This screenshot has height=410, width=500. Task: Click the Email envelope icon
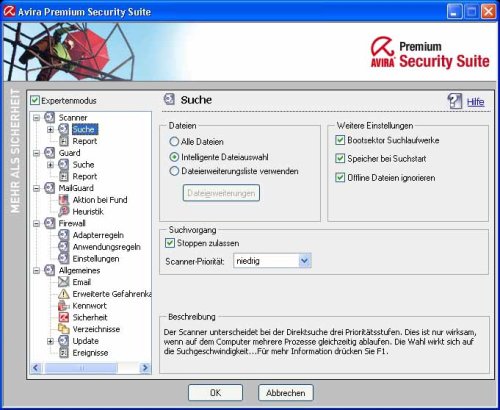[x=63, y=282]
